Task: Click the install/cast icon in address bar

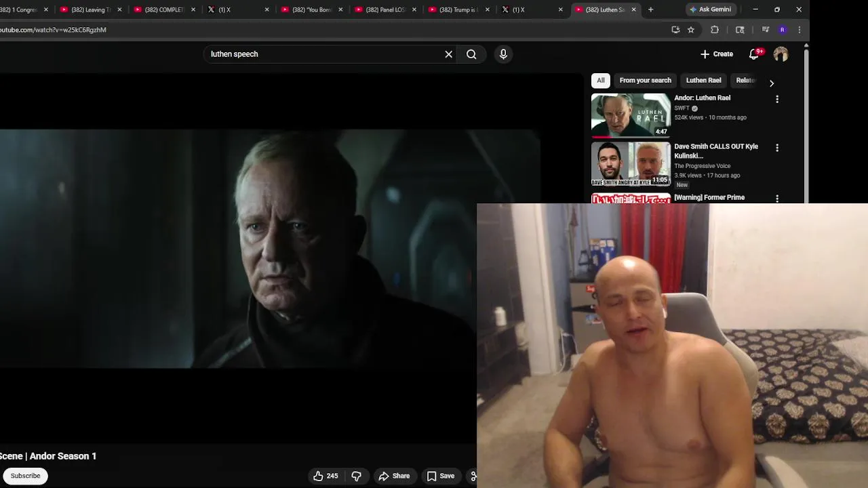Action: coord(675,30)
